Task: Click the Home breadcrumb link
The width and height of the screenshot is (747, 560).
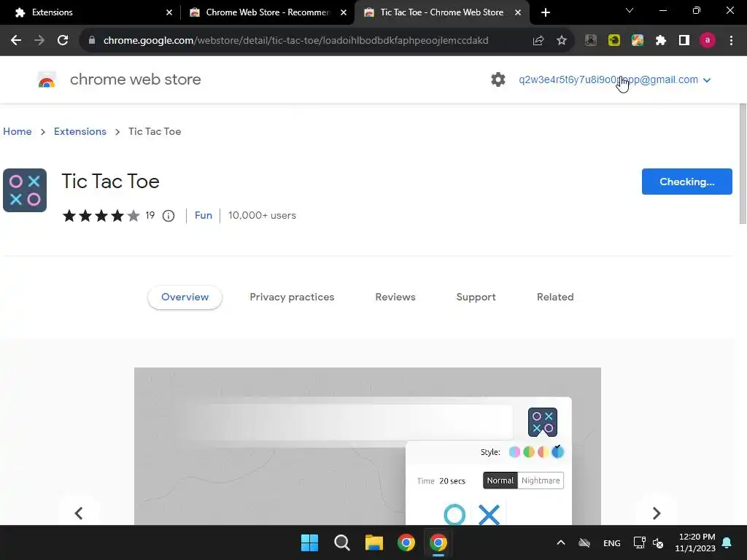Action: tap(18, 131)
